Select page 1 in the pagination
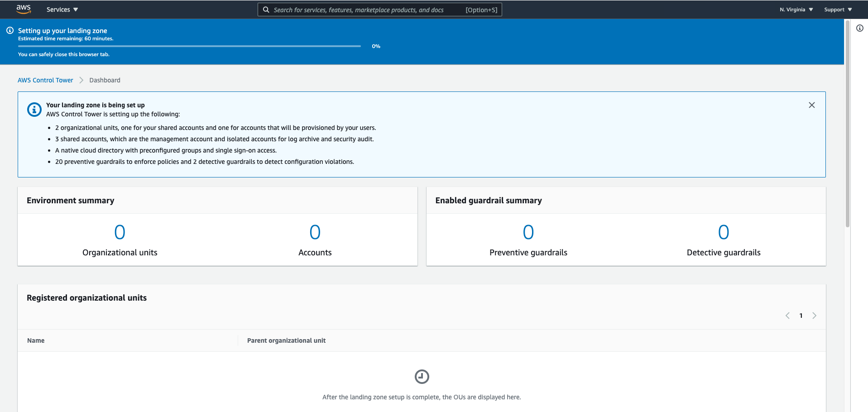 click(x=801, y=316)
